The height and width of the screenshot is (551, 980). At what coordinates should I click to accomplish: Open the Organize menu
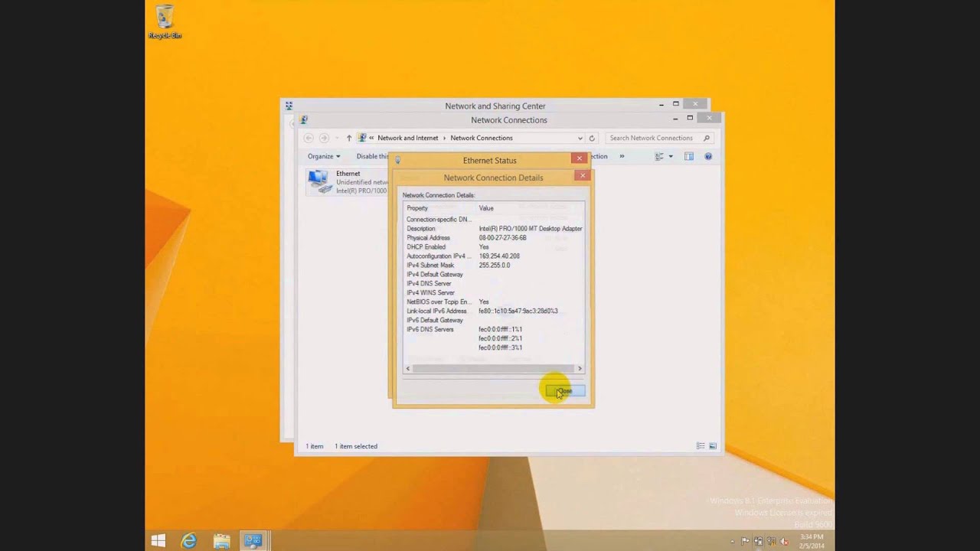[324, 156]
